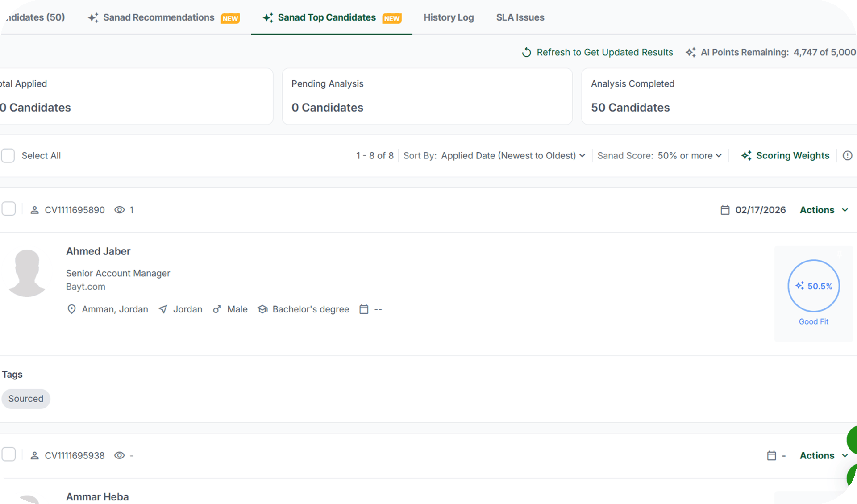Click the AI Points sparkle icon
The height and width of the screenshot is (504, 857).
point(691,52)
